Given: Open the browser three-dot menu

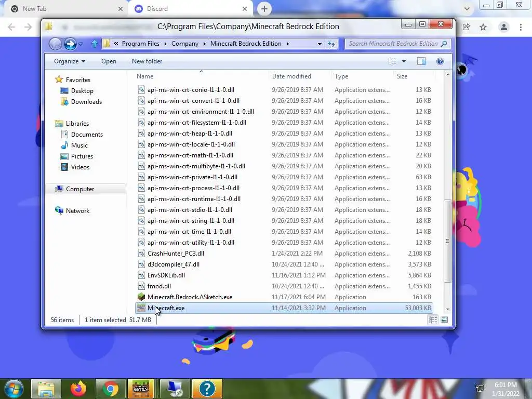Looking at the screenshot, I should 521,27.
